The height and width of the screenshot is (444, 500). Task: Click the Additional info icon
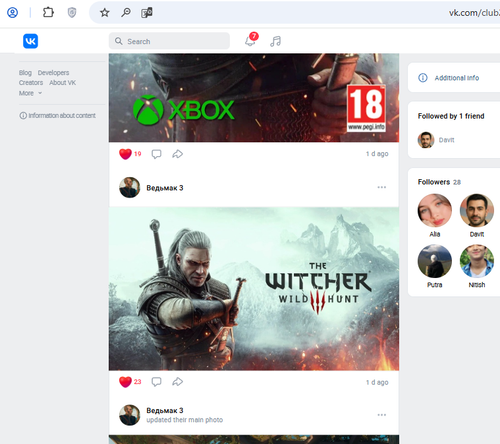coord(423,78)
